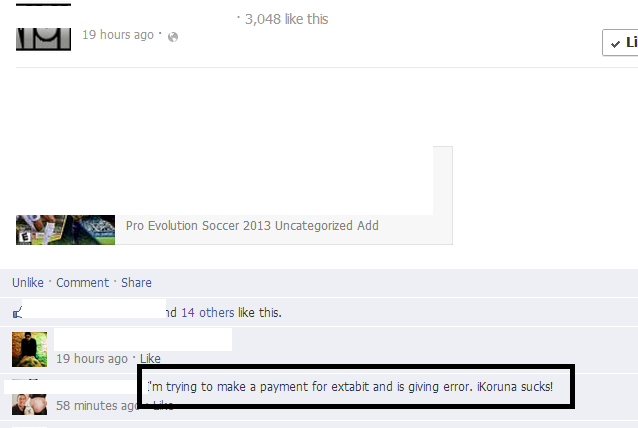The image size is (638, 428).
Task: Click the '58 minutes ago' comment timestamp
Action: coord(98,406)
